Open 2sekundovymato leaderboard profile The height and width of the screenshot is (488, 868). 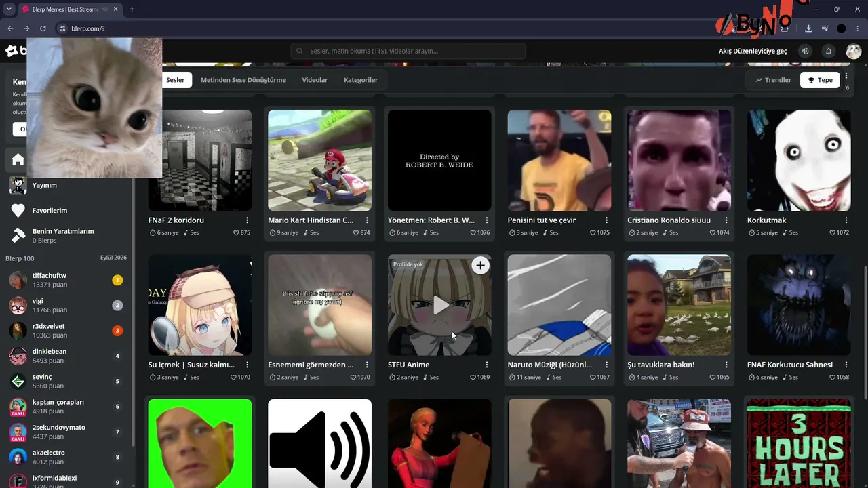click(x=66, y=432)
